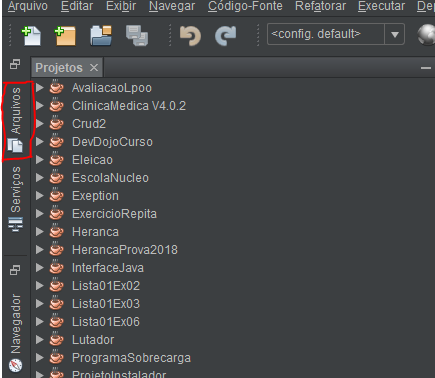This screenshot has height=378, width=435.
Task: Click the New File toolbar icon
Action: (x=31, y=36)
